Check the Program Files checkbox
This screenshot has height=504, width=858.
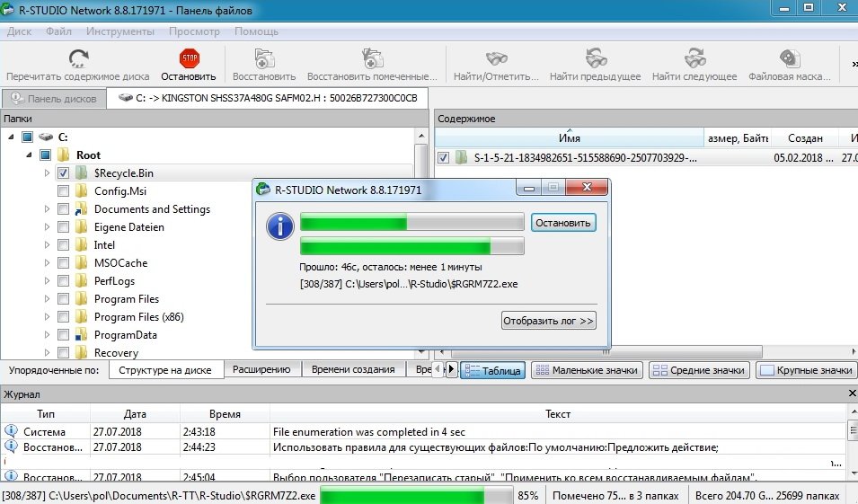click(64, 299)
